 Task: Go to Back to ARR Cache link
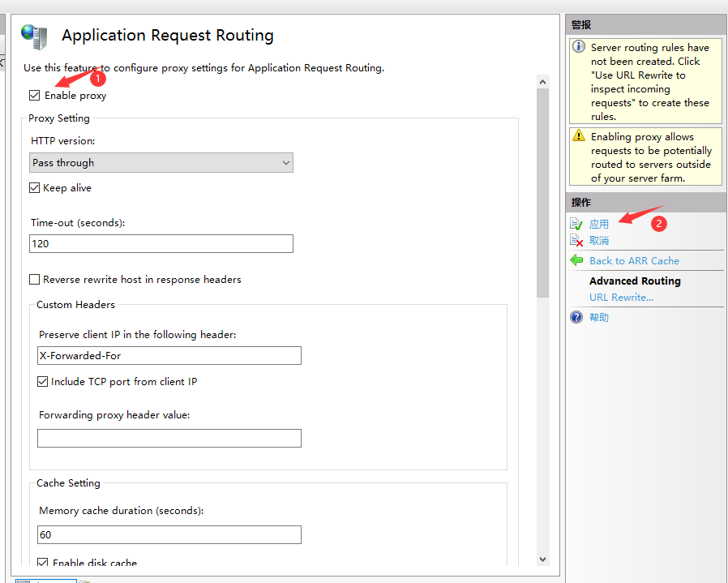coord(634,261)
